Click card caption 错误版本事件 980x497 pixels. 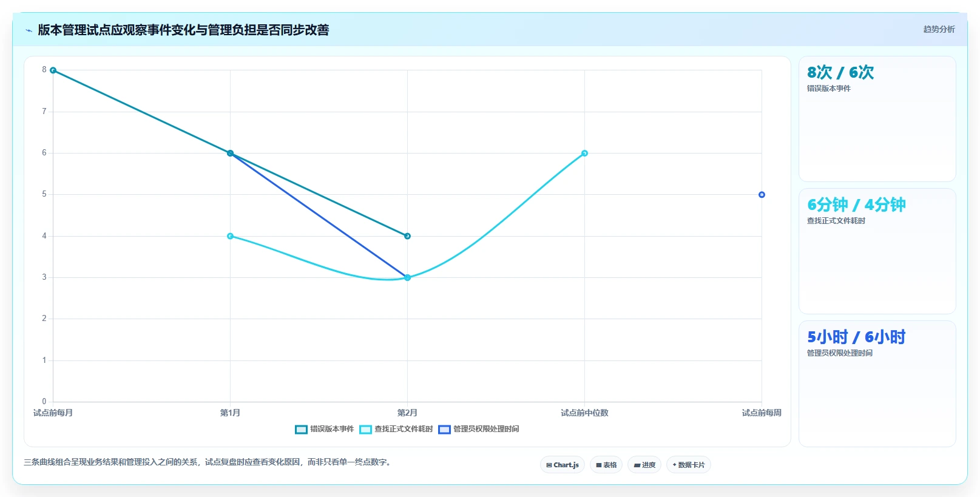[x=829, y=89]
